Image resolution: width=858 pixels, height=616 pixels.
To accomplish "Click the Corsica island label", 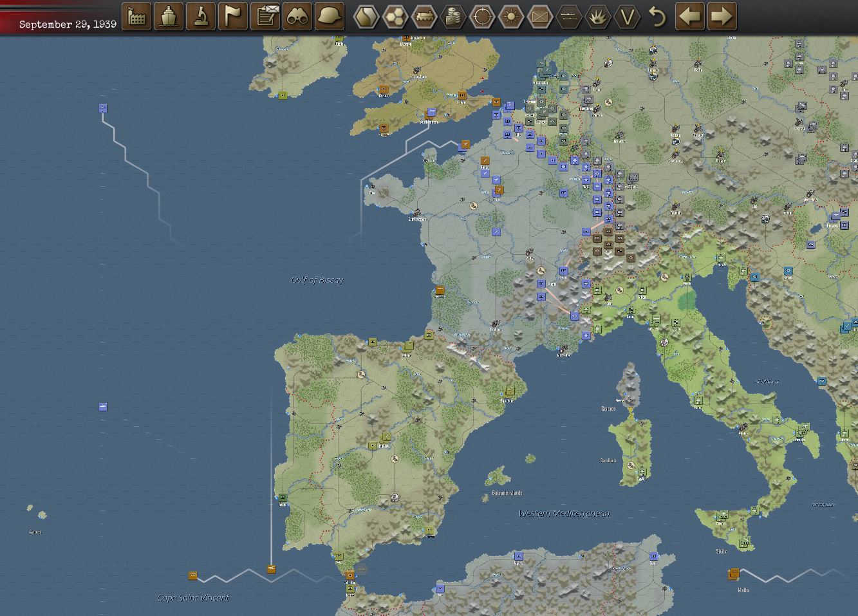I will (x=608, y=409).
